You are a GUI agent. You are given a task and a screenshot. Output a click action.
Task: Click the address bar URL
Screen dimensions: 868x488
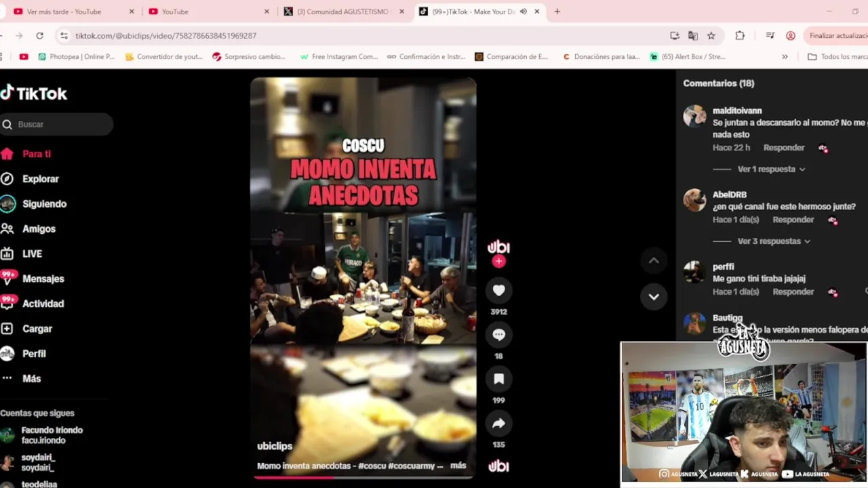point(165,36)
